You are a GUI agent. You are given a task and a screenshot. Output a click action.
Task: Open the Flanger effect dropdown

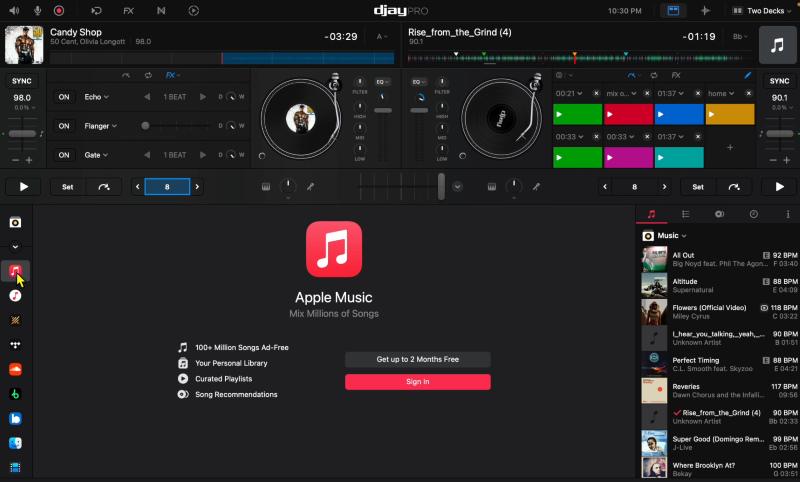pyautogui.click(x=101, y=126)
